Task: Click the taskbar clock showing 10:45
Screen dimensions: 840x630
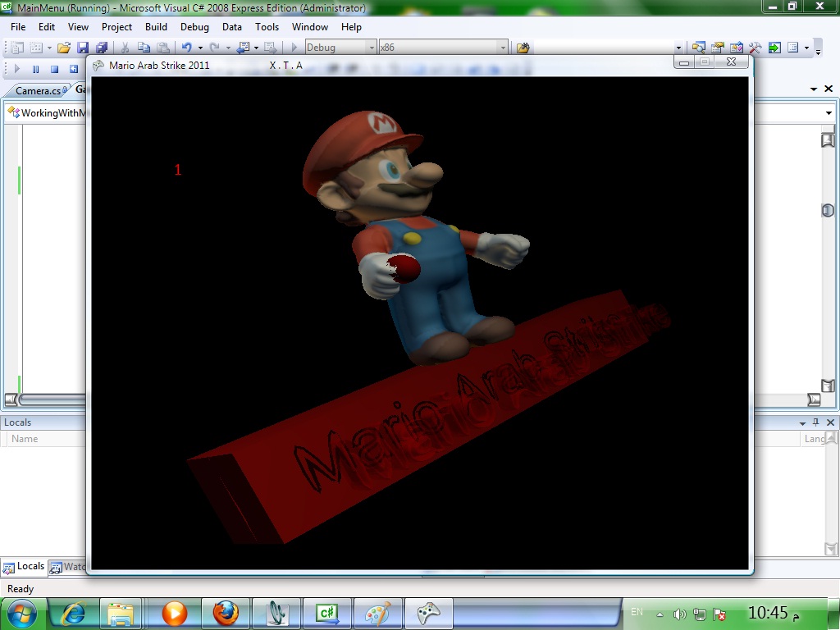Action: coord(773,613)
